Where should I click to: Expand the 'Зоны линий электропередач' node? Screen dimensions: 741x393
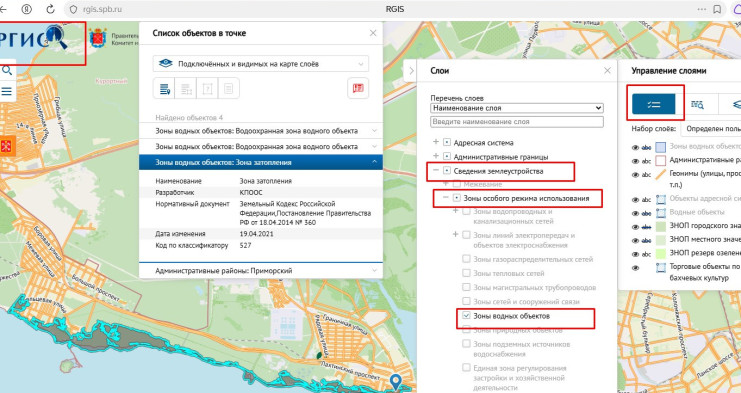[x=456, y=234]
